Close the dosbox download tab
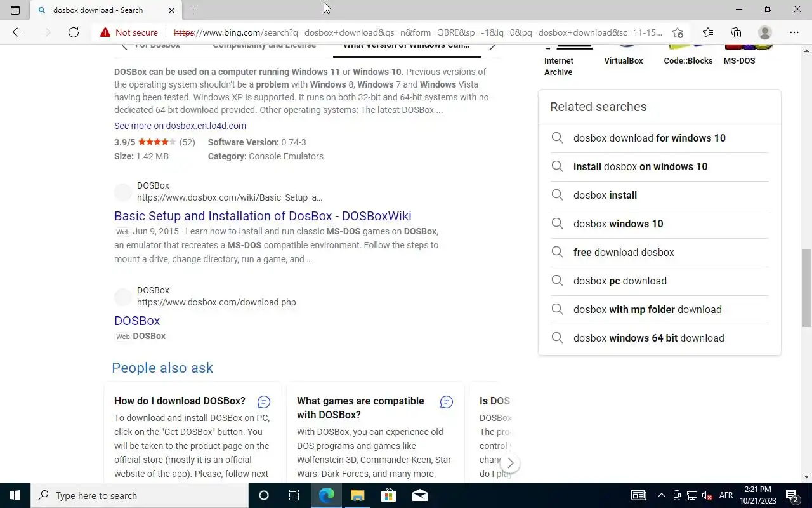The height and width of the screenshot is (508, 812). pyautogui.click(x=172, y=10)
